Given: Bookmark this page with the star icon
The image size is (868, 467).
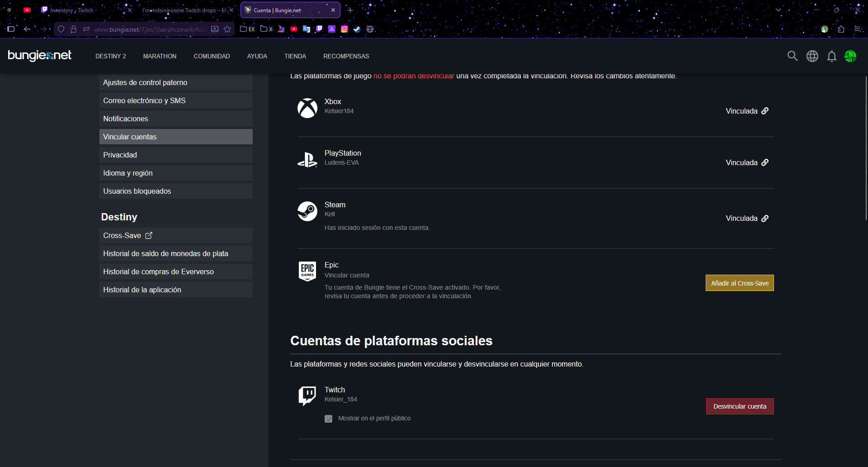Looking at the screenshot, I should coord(227,29).
